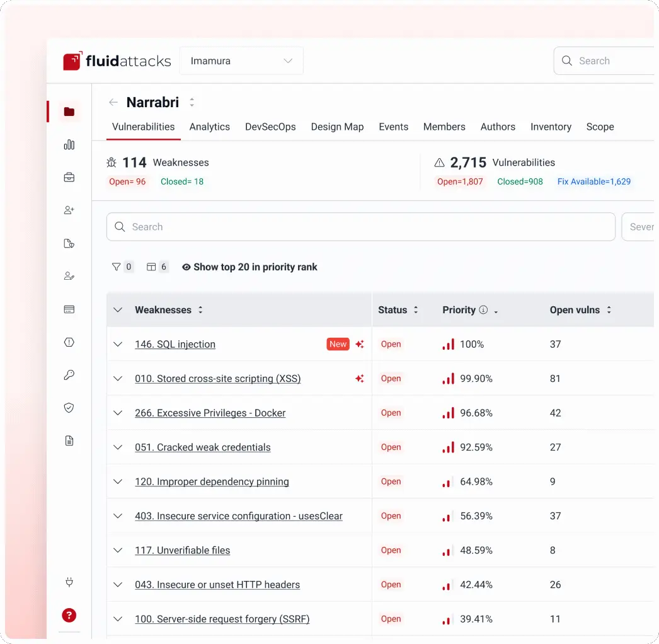Open the bar chart analytics sidebar icon
This screenshot has height=644, width=659.
(69, 144)
